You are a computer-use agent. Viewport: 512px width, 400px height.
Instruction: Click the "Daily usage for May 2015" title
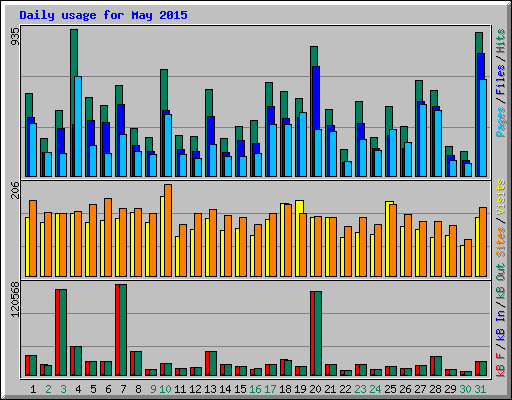click(103, 15)
